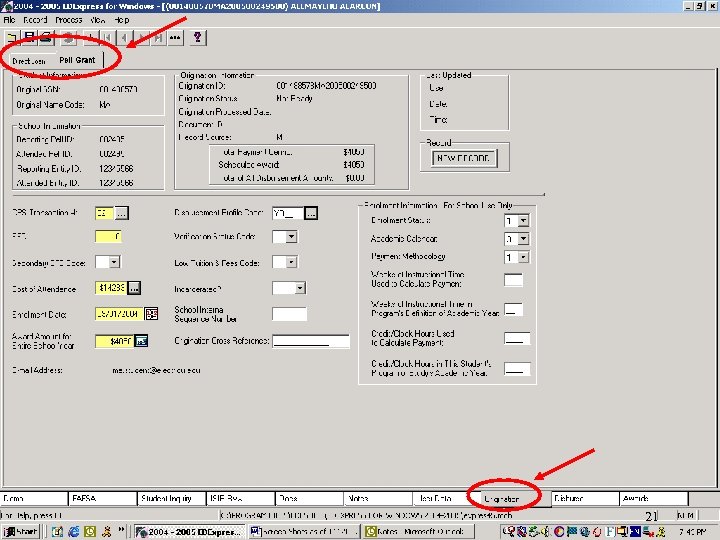The image size is (720, 540).
Task: Click the School Internal Sequence Number field
Action: click(x=289, y=314)
